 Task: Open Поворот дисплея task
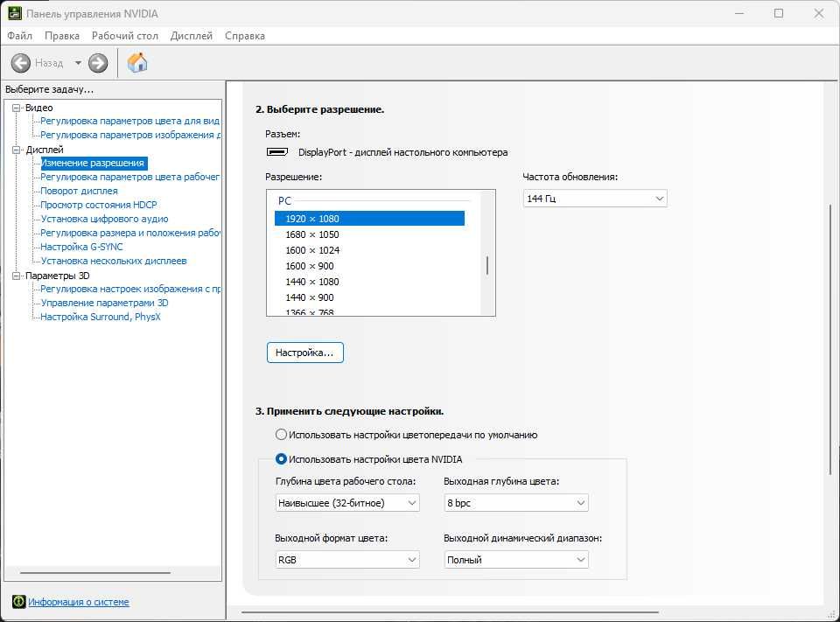80,191
